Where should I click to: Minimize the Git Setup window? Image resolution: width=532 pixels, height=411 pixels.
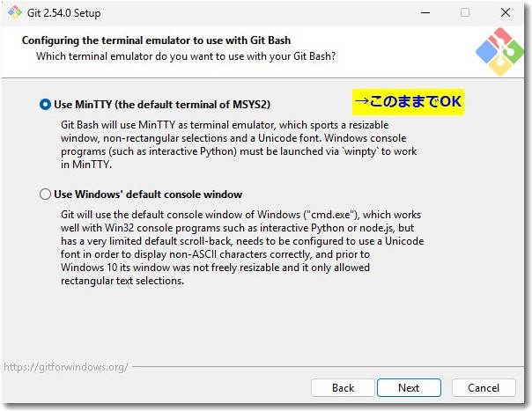[425, 13]
